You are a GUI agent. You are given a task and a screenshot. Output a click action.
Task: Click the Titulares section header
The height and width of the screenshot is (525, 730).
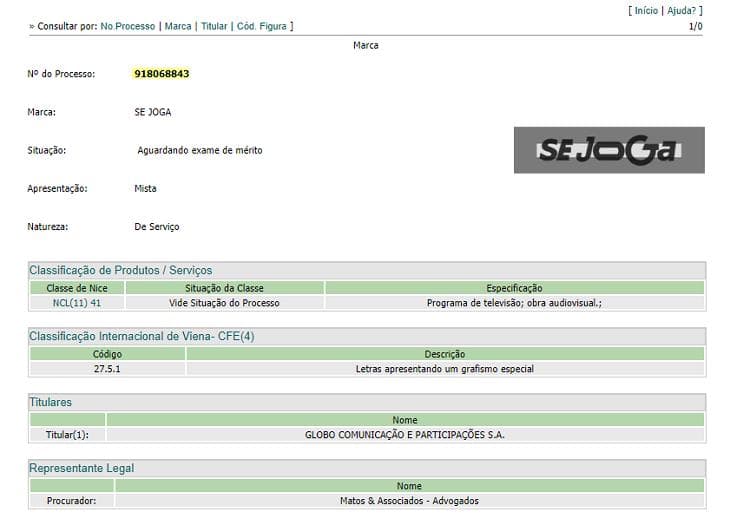pos(50,403)
